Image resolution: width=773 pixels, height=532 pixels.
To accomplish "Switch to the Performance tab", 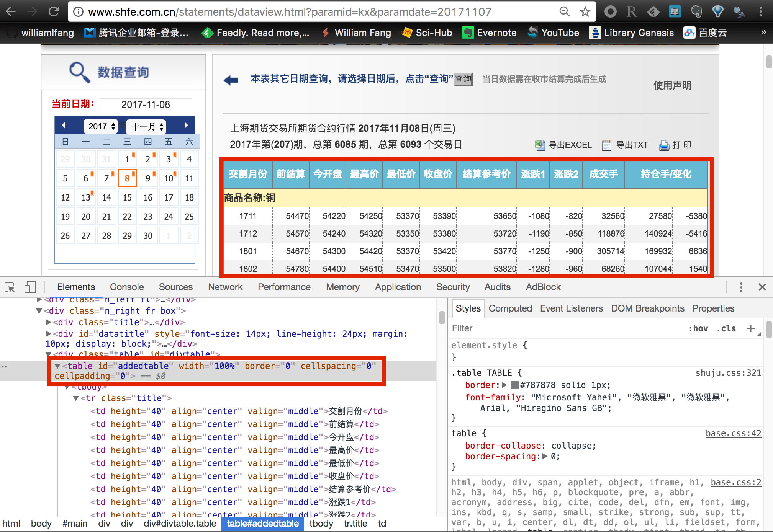I will [284, 287].
